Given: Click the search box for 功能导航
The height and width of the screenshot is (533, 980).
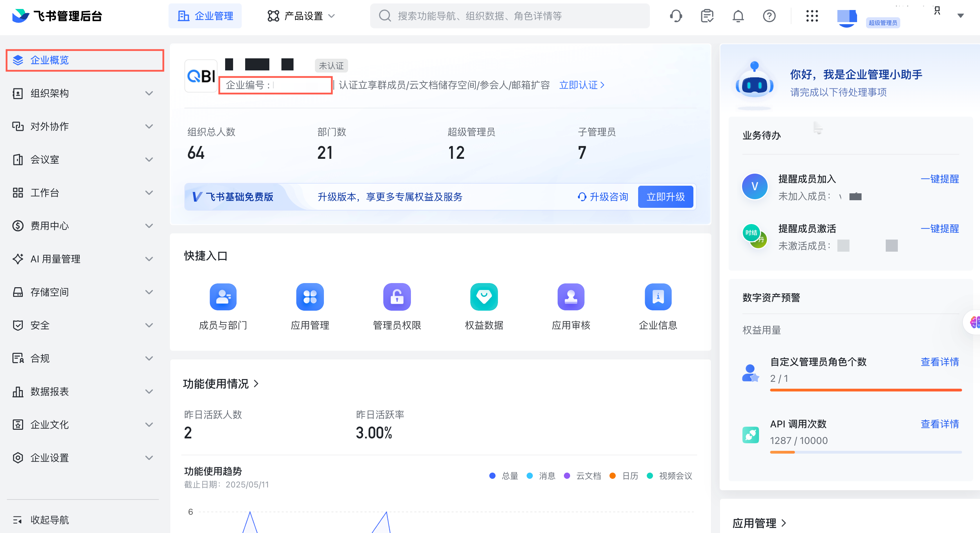Looking at the screenshot, I should (x=510, y=16).
